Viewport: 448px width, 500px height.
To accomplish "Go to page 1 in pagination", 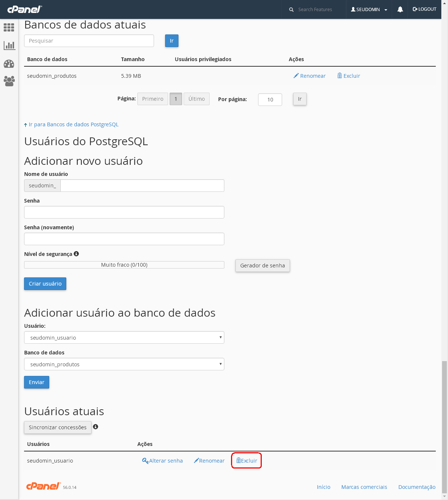I will click(176, 99).
